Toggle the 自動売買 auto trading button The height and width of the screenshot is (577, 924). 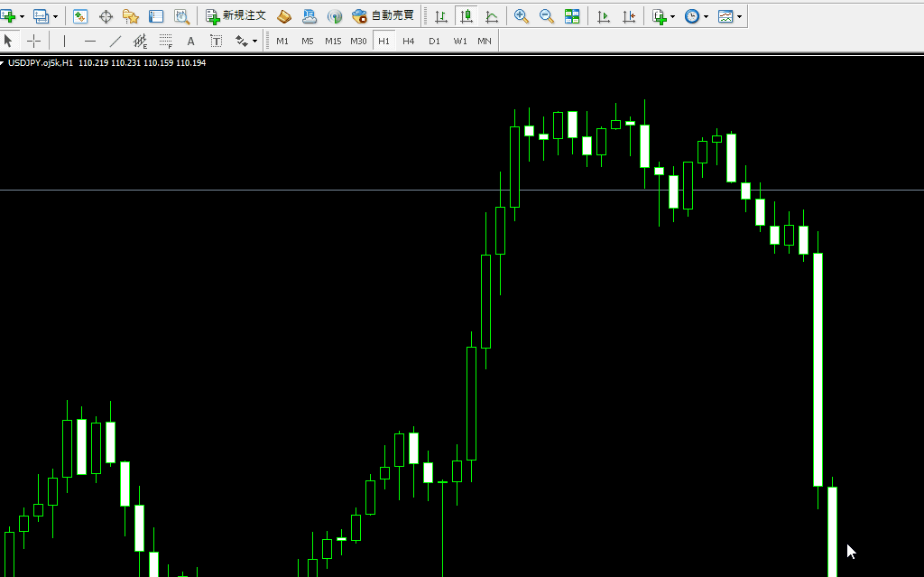383,16
